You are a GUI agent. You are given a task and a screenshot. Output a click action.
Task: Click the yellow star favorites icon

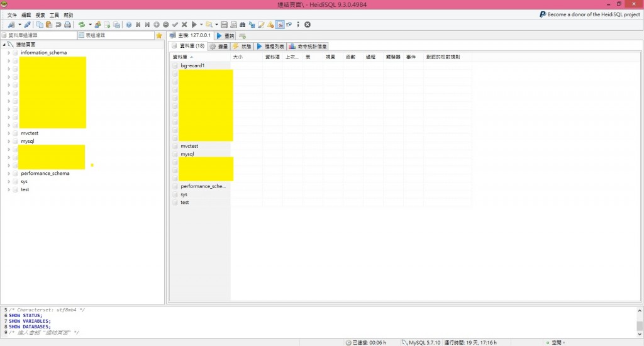[x=159, y=35]
